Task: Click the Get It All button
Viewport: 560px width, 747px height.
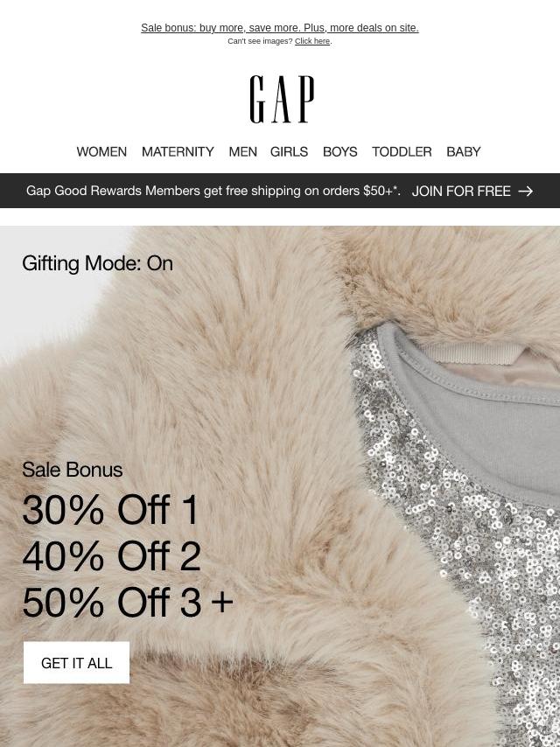Action: pos(76,663)
